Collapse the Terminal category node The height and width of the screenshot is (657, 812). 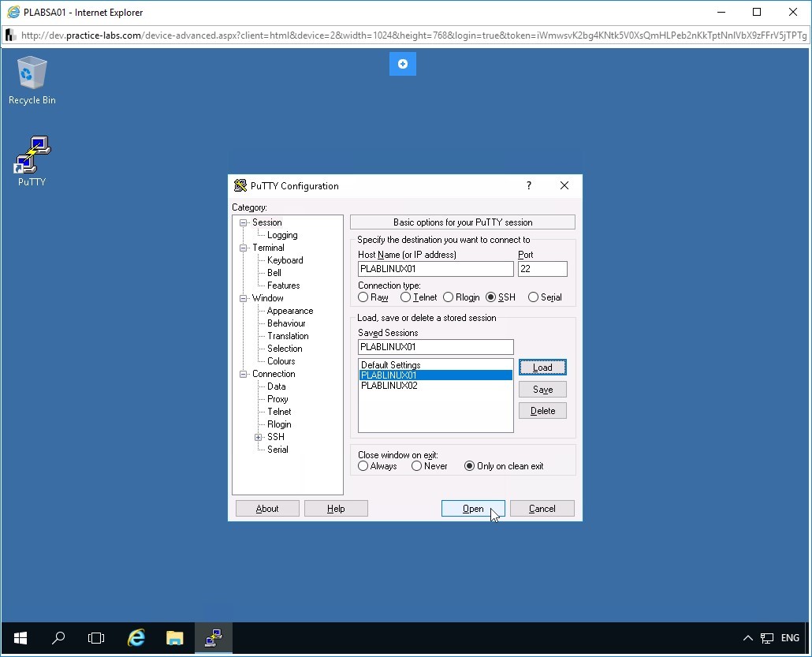[x=244, y=248]
